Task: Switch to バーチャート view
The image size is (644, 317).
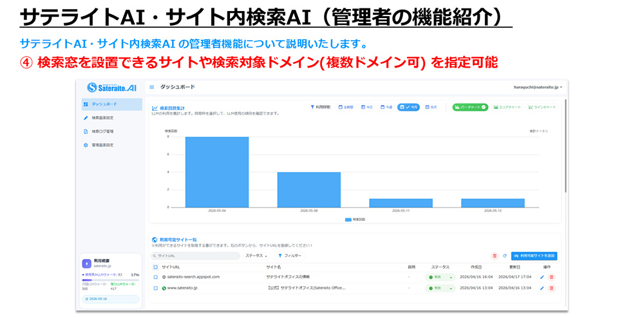Action: click(x=470, y=107)
